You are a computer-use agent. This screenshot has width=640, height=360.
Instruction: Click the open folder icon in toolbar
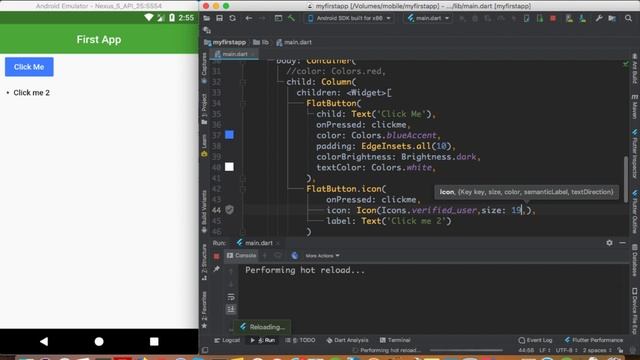pyautogui.click(x=207, y=18)
